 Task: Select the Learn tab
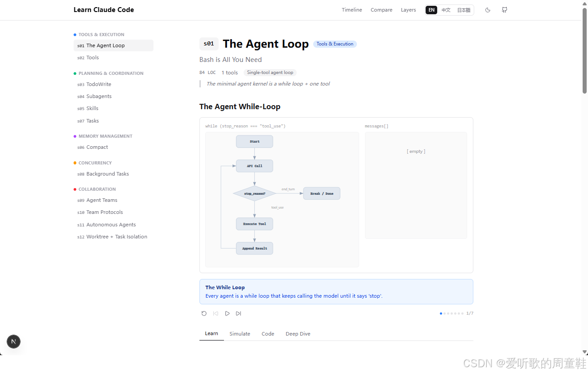(211, 333)
